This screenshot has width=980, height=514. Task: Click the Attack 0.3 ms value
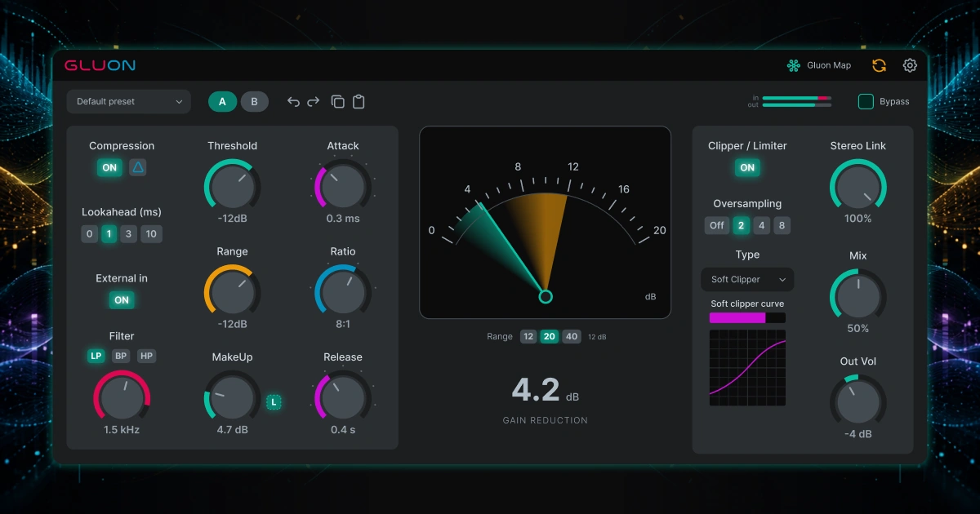tap(343, 219)
